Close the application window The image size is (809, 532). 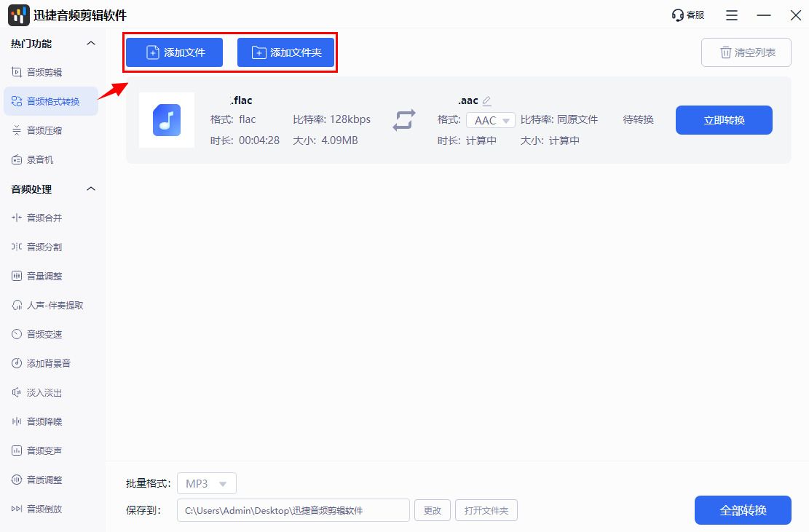[x=796, y=15]
